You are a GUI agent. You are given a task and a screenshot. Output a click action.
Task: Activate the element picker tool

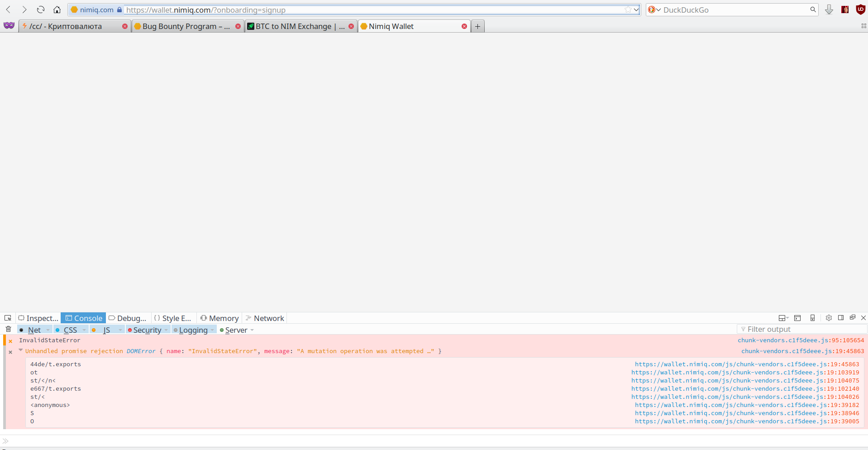coord(8,318)
